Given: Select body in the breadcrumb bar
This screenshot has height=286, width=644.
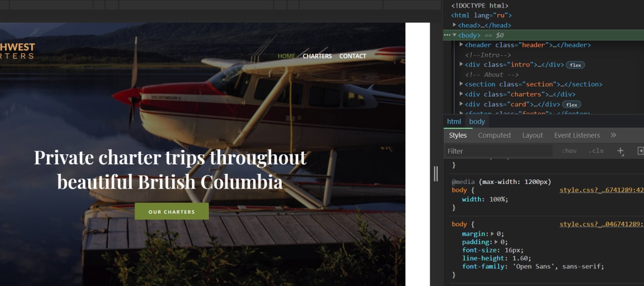Looking at the screenshot, I should (x=477, y=122).
